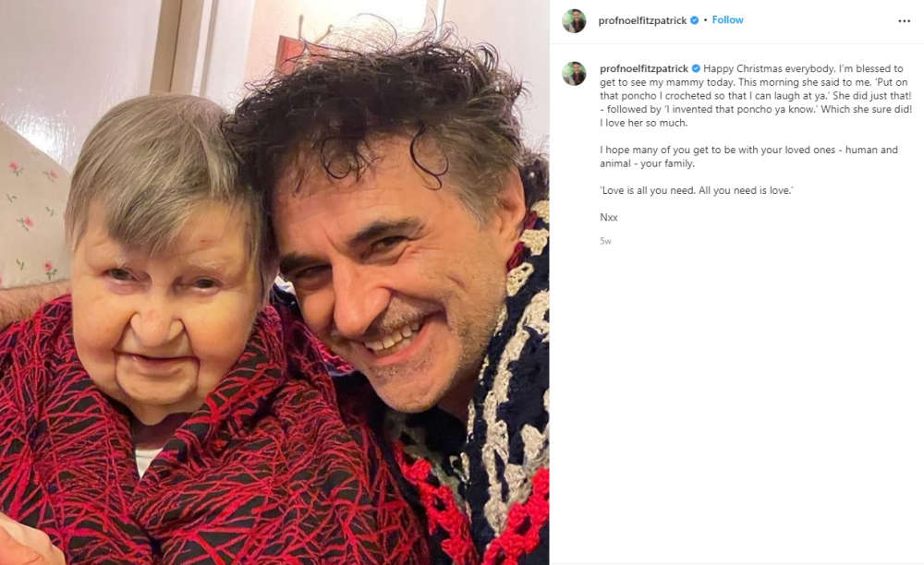This screenshot has width=924, height=565.
Task: Click the verified badge beside caption username
Action: 696,69
